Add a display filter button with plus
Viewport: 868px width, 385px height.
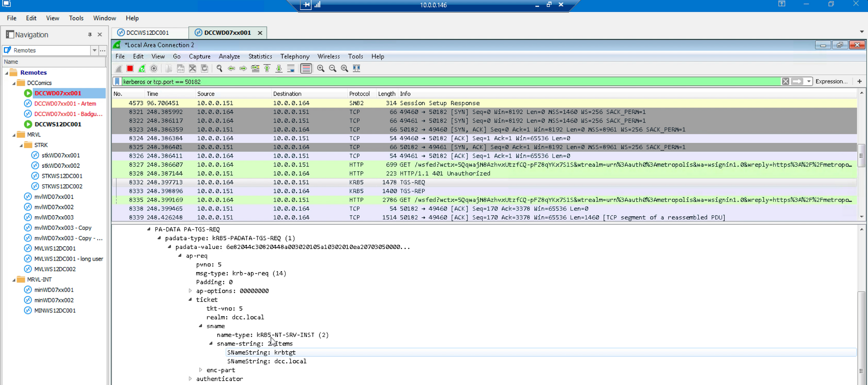pyautogui.click(x=859, y=81)
